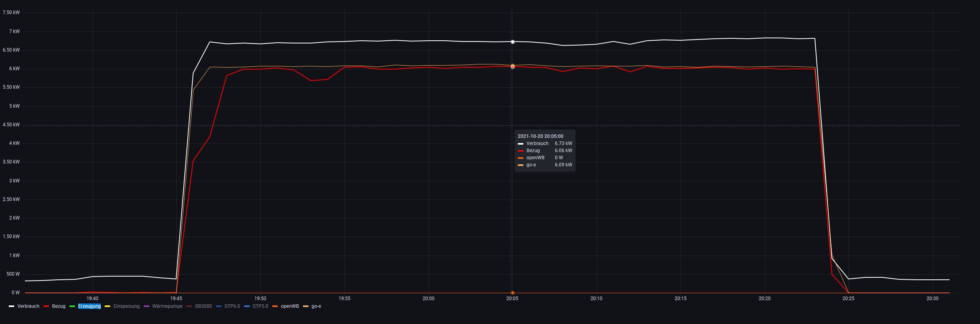This screenshot has width=980, height=324.
Task: Click tooltip value 6.09 kW
Action: coord(563,165)
